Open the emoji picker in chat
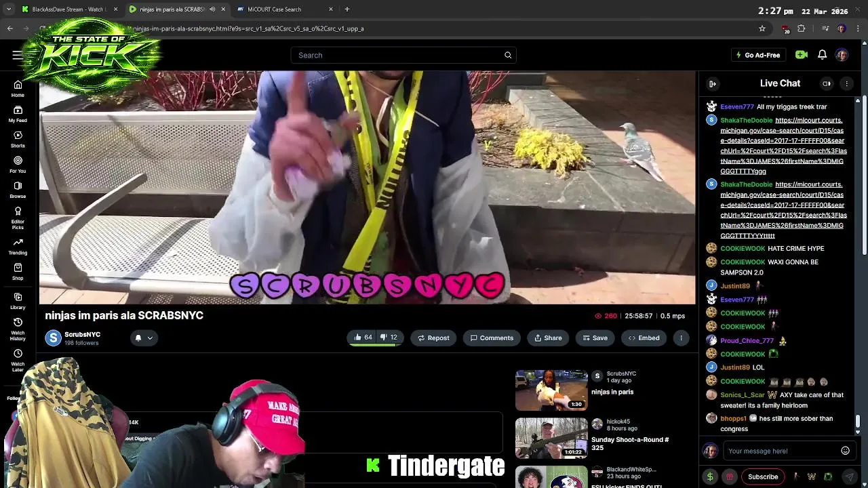 845,451
